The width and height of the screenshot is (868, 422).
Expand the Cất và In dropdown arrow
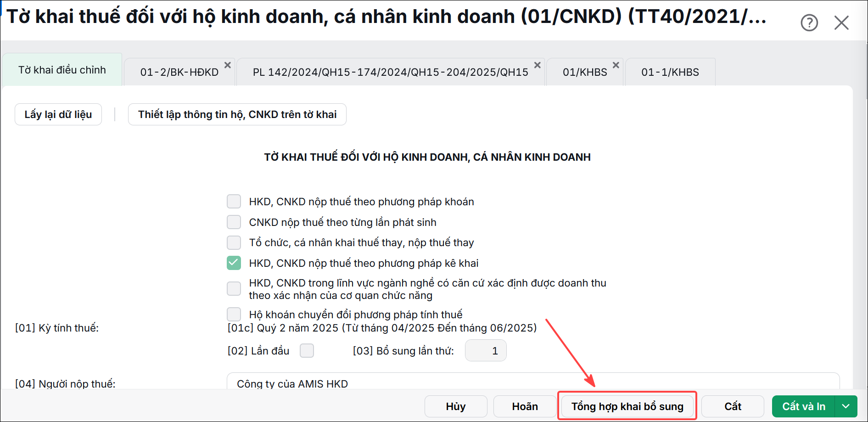pyautogui.click(x=846, y=406)
